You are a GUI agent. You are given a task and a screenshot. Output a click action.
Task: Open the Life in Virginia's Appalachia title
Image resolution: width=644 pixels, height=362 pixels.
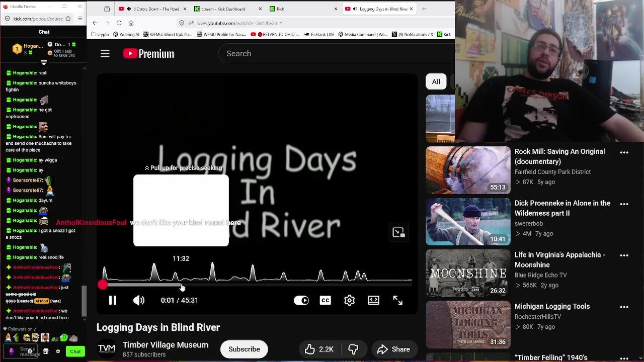[x=559, y=259]
